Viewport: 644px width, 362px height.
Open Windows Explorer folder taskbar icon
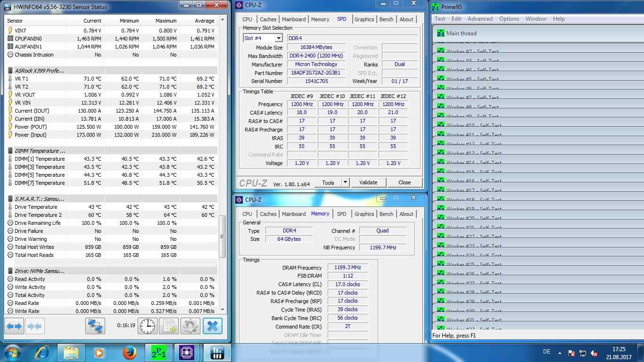coord(71,353)
